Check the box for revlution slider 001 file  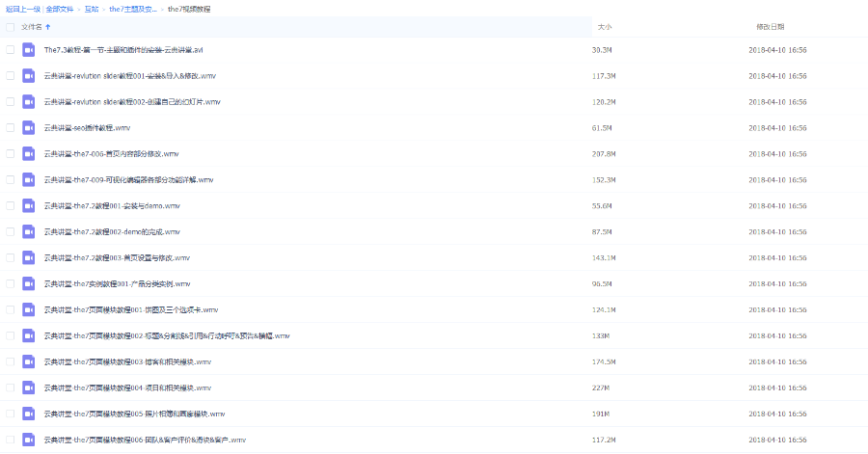point(10,76)
